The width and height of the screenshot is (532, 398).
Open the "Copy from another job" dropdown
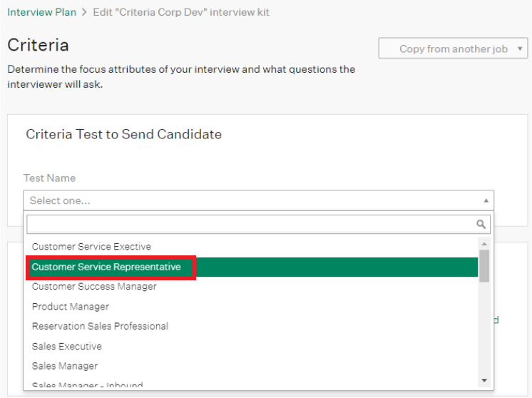click(x=453, y=49)
